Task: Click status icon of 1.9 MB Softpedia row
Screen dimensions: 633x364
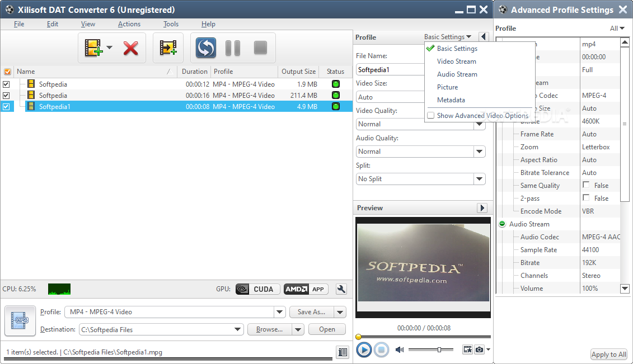Action: pyautogui.click(x=335, y=84)
